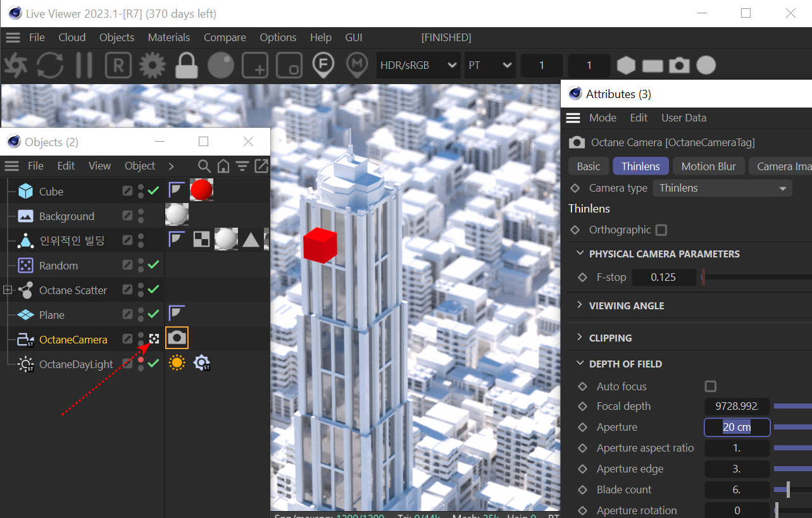This screenshot has height=518, width=812.
Task: Open the Cloud menu in Live Viewer
Action: (x=72, y=37)
